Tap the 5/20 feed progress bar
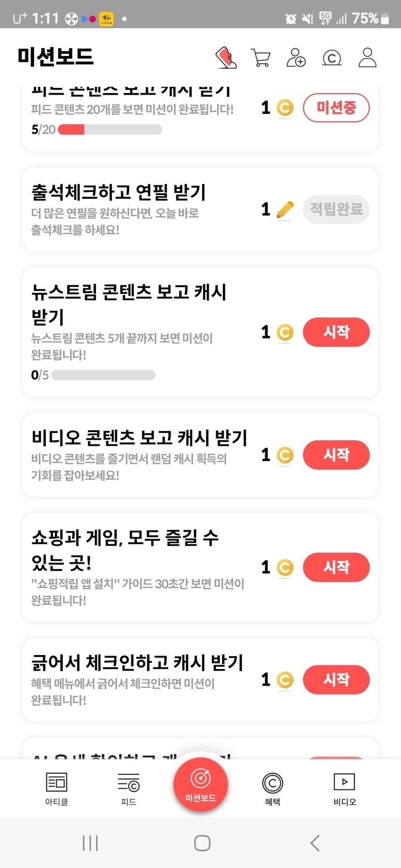Screen dimensions: 401x868 tap(110, 129)
